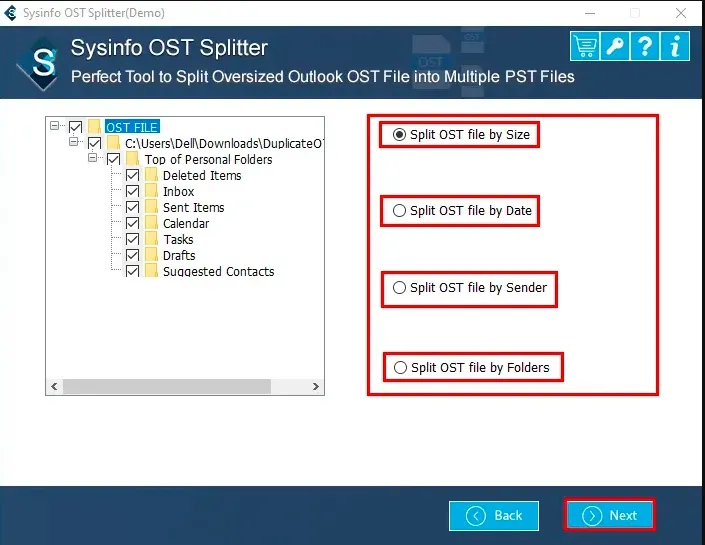Viewport: 705px width, 545px height.
Task: Collapse the OST FILE root node
Action: coord(55,125)
